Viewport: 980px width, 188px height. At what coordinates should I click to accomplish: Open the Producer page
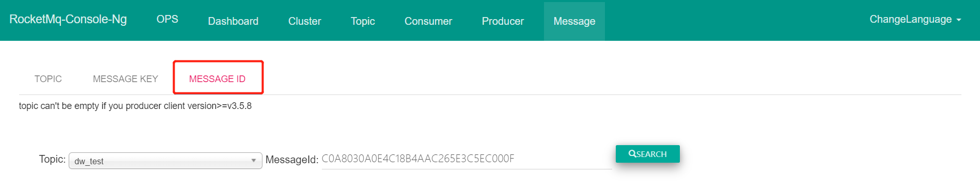click(x=503, y=21)
